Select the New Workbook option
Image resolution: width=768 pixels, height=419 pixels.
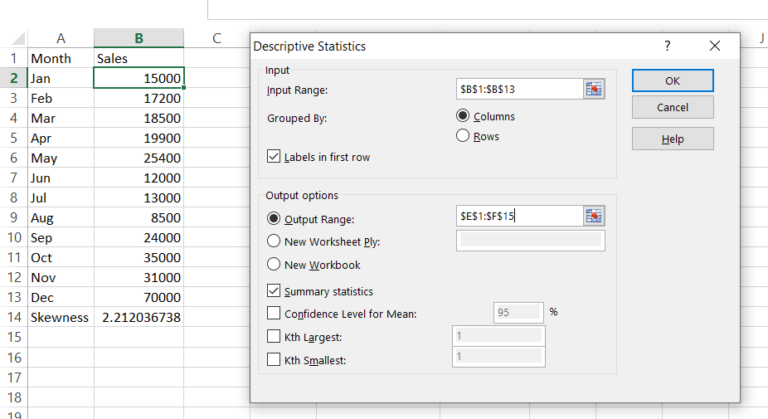pyautogui.click(x=273, y=265)
